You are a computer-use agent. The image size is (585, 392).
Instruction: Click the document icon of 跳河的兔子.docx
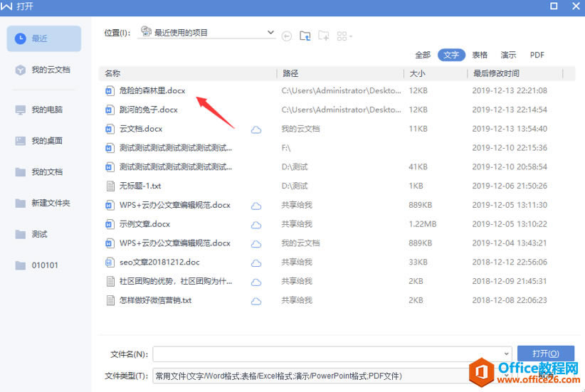110,110
